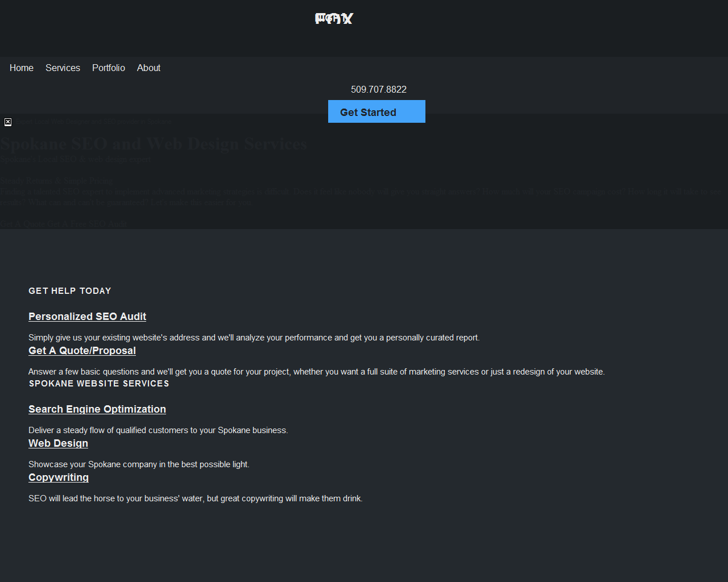Open the Services menu item
Image resolution: width=728 pixels, height=582 pixels.
pyautogui.click(x=63, y=68)
